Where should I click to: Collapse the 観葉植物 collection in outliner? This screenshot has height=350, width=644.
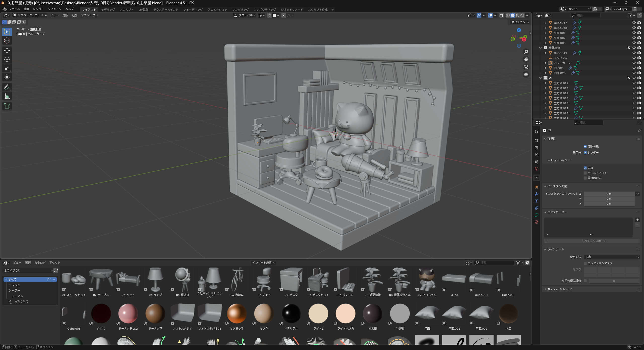coord(540,48)
